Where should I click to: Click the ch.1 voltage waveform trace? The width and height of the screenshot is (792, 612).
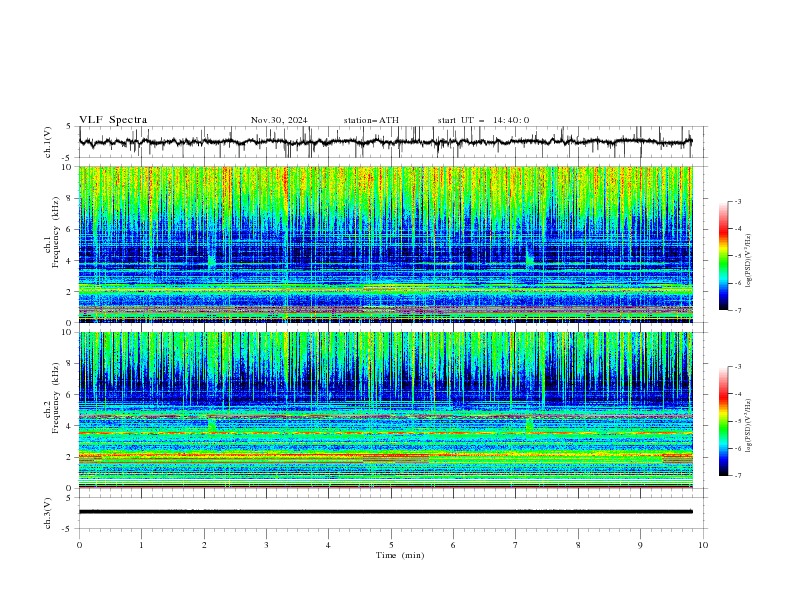pos(386,142)
